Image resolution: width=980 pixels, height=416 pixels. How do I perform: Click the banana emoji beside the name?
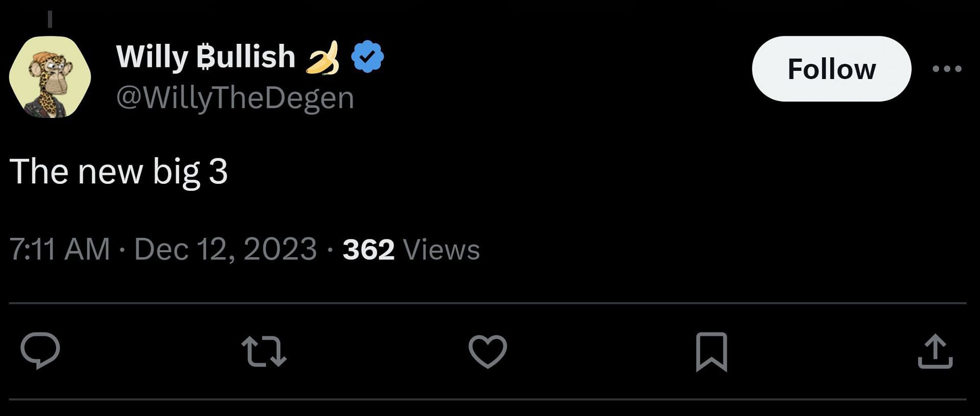click(x=323, y=58)
